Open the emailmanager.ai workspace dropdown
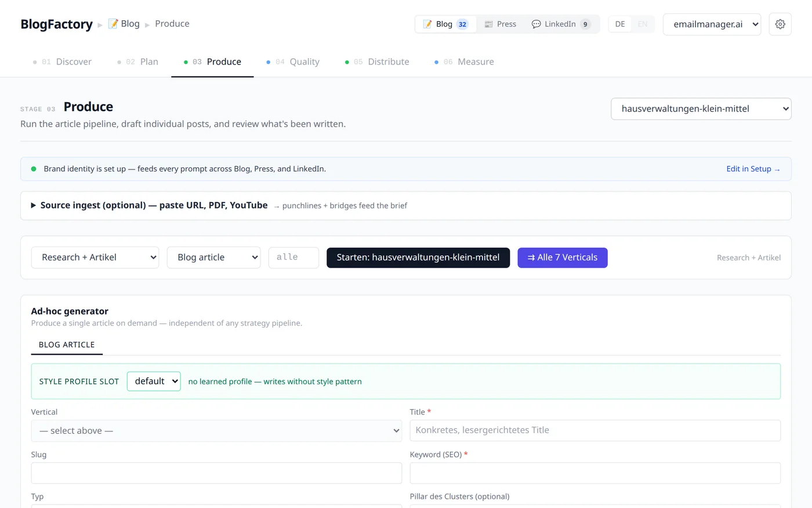The height and width of the screenshot is (508, 812). tap(712, 24)
